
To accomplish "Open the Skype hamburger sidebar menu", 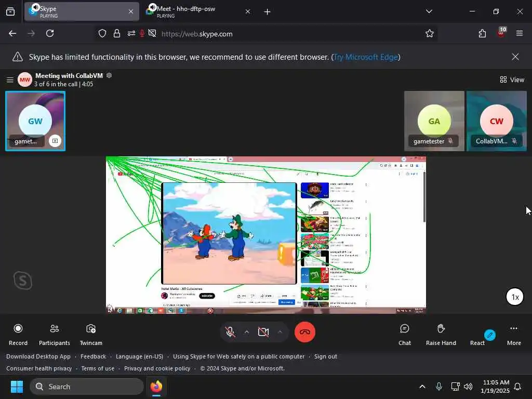I will point(10,79).
